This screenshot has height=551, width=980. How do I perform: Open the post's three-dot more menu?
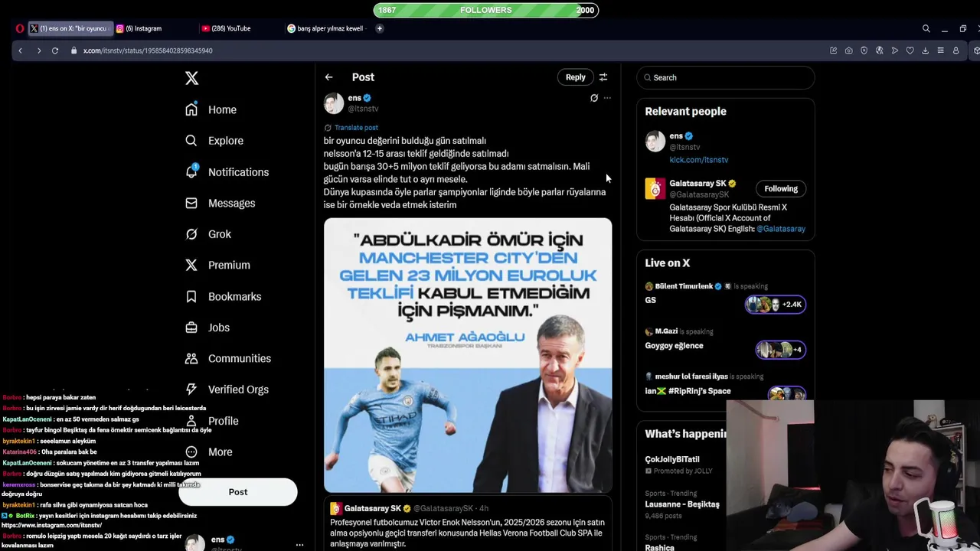[x=607, y=98]
